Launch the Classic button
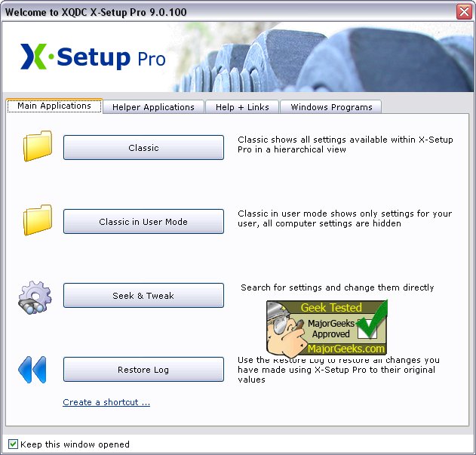476x455 pixels. click(x=143, y=148)
